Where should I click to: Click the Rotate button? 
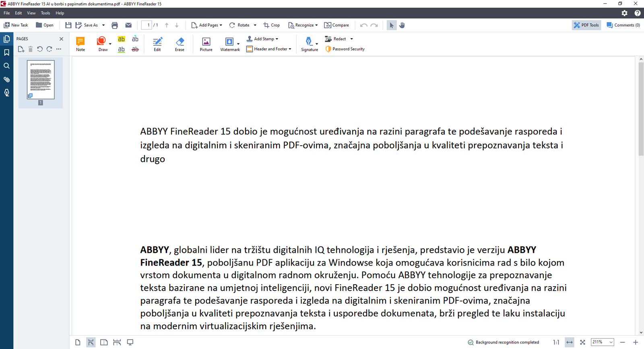[239, 25]
